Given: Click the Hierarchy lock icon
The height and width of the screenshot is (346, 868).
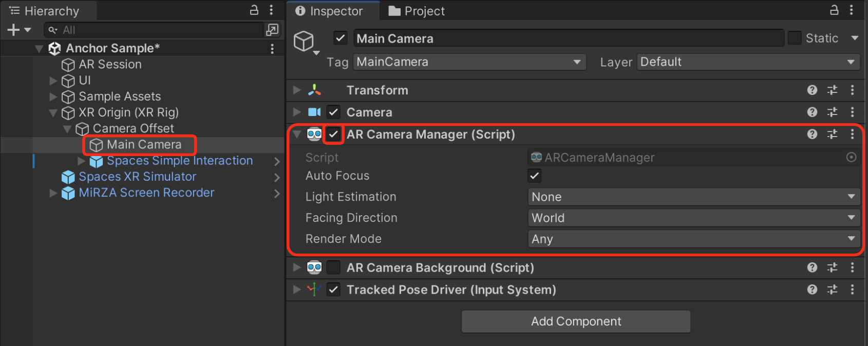Looking at the screenshot, I should [254, 10].
